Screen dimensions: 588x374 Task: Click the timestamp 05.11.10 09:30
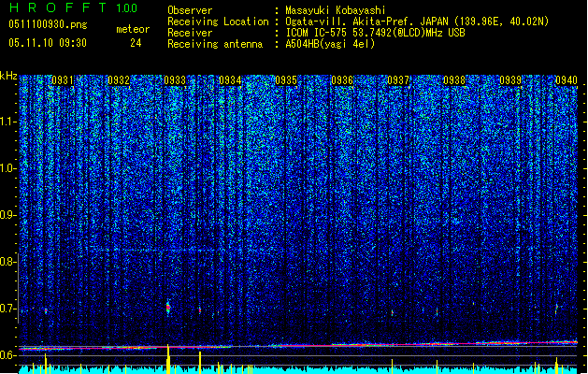pyautogui.click(x=48, y=43)
